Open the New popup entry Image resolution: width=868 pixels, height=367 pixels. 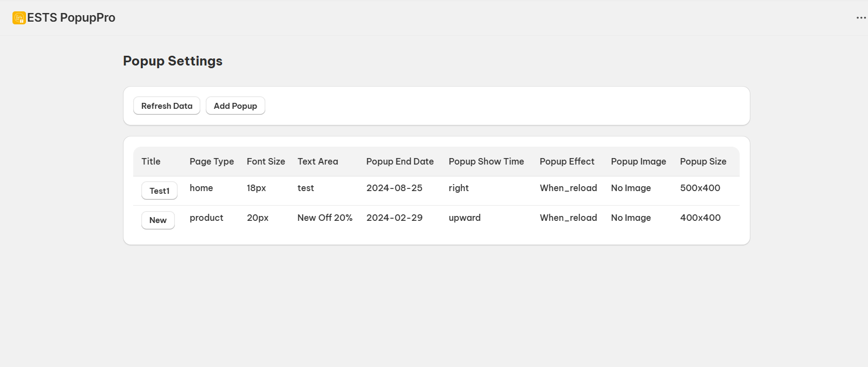[x=158, y=220]
